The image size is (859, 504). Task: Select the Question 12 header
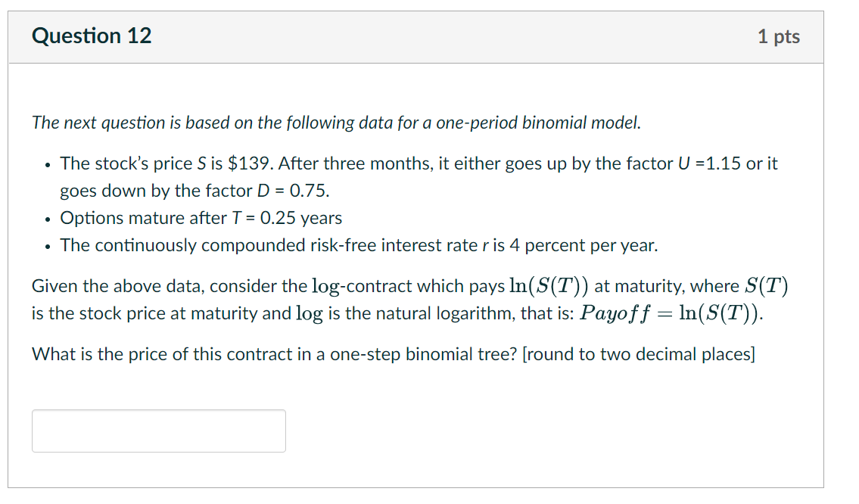click(92, 36)
